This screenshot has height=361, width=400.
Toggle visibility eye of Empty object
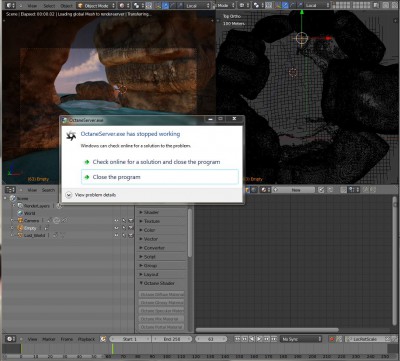click(116, 228)
